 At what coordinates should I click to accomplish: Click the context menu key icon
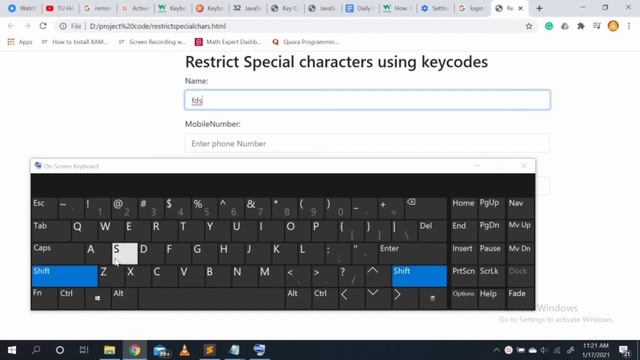click(x=433, y=298)
